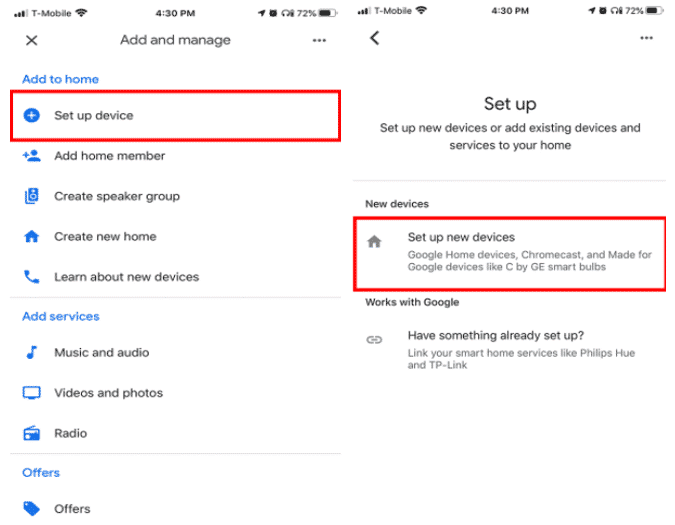Tap the link chain icon under Works with Google
The height and width of the screenshot is (525, 675).
tap(374, 340)
